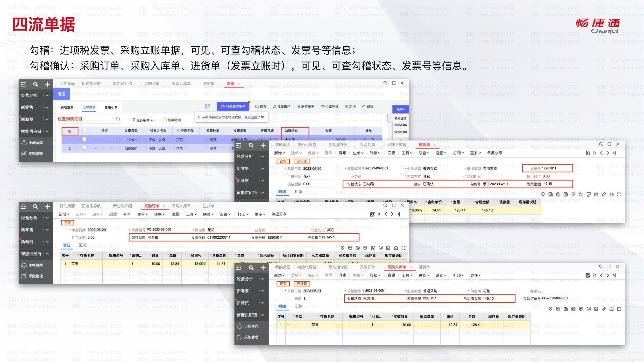
Task: Click delete trash icon on first invoice row
Action: click(372, 139)
